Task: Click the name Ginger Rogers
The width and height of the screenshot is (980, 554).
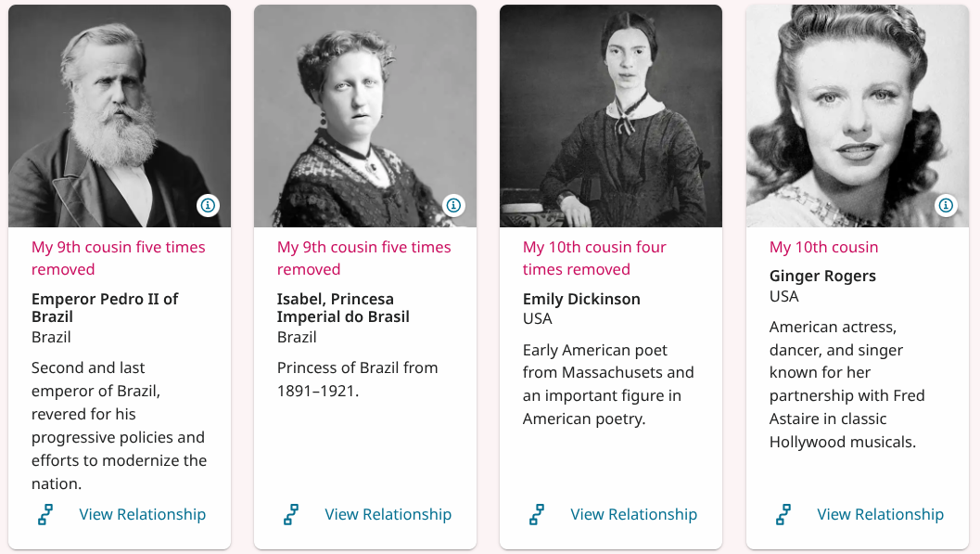Action: coord(822,276)
